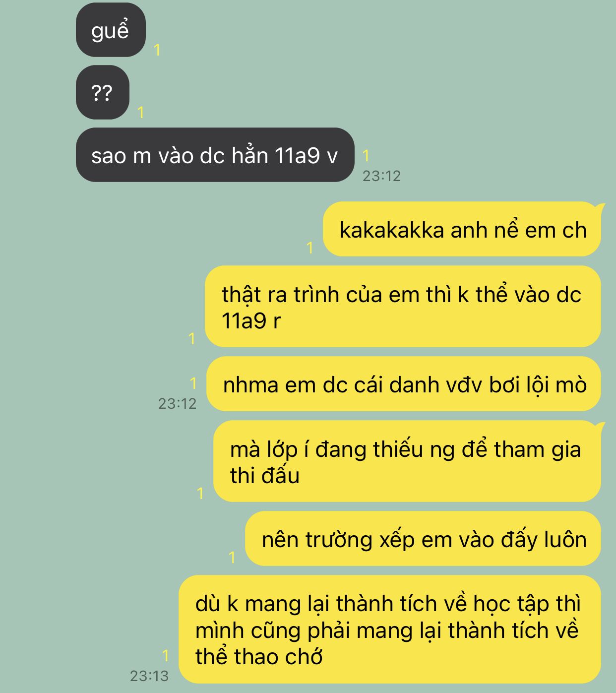Image resolution: width=616 pixels, height=693 pixels.
Task: Click the read count beside the 'nên trường xếp' message
Action: tap(232, 558)
